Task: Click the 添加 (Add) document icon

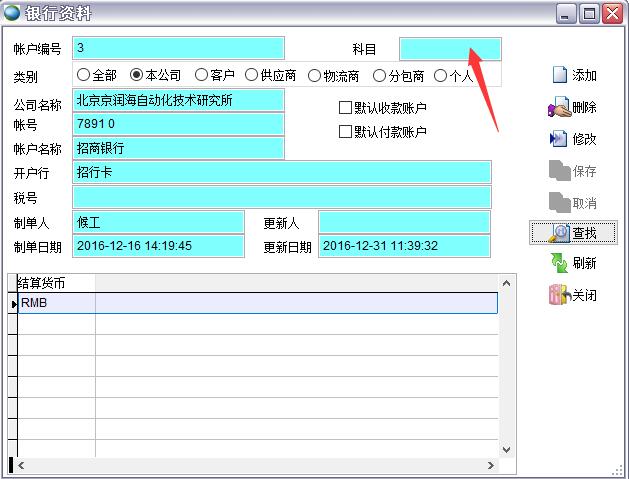Action: click(559, 75)
